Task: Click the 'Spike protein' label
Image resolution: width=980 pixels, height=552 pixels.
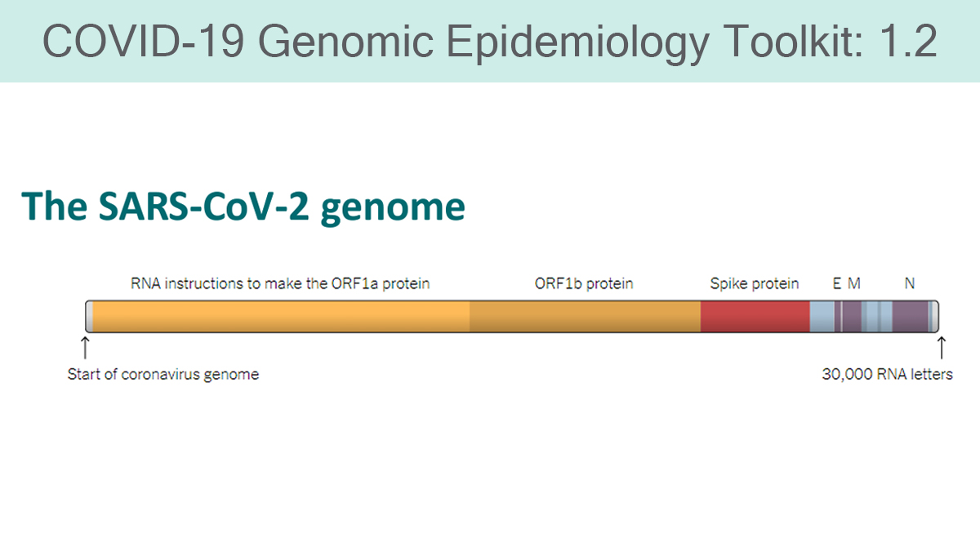Action: pos(755,284)
